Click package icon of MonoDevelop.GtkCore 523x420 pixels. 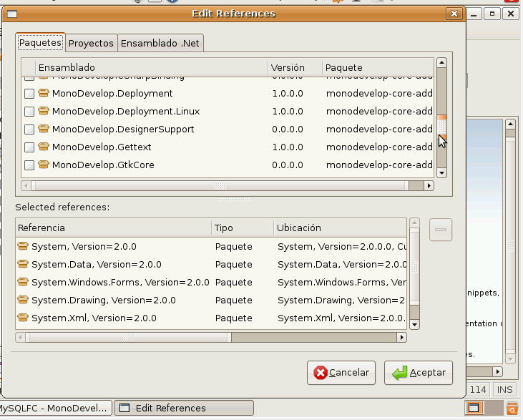[x=44, y=165]
